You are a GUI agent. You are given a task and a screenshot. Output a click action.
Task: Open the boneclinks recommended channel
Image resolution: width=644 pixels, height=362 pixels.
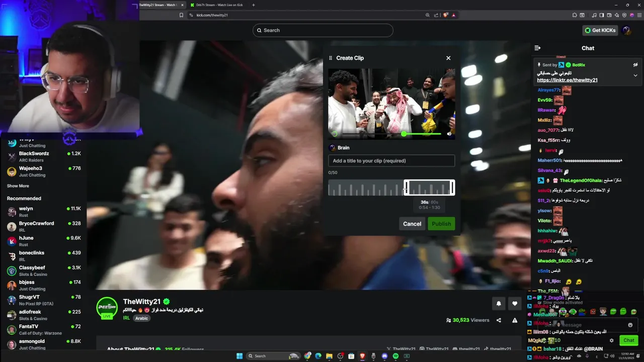pyautogui.click(x=44, y=256)
